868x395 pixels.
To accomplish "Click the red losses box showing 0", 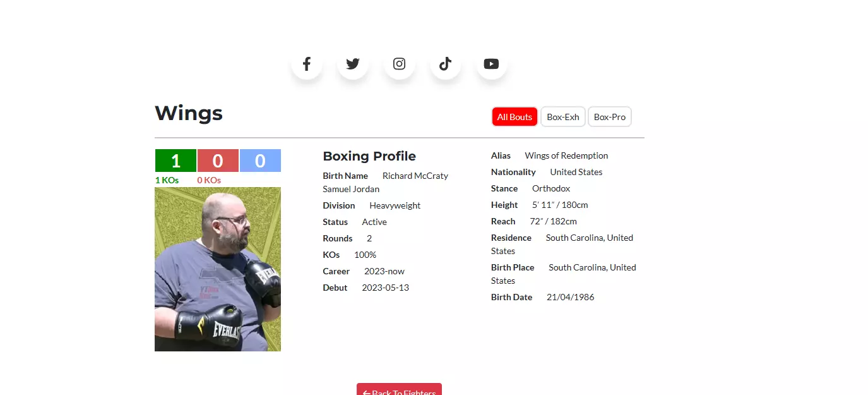I will coord(218,161).
